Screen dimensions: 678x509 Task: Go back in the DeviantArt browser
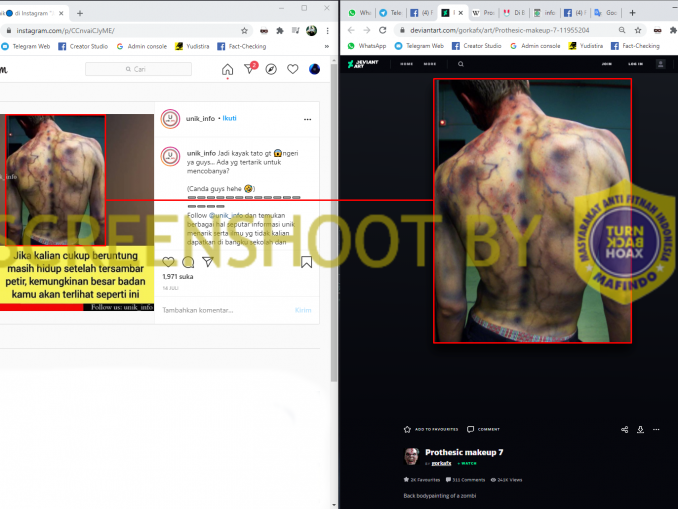tap(351, 30)
